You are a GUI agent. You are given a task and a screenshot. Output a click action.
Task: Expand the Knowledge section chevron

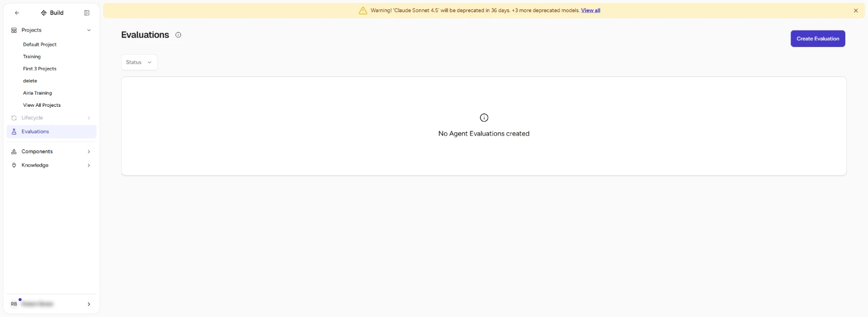[x=89, y=165]
